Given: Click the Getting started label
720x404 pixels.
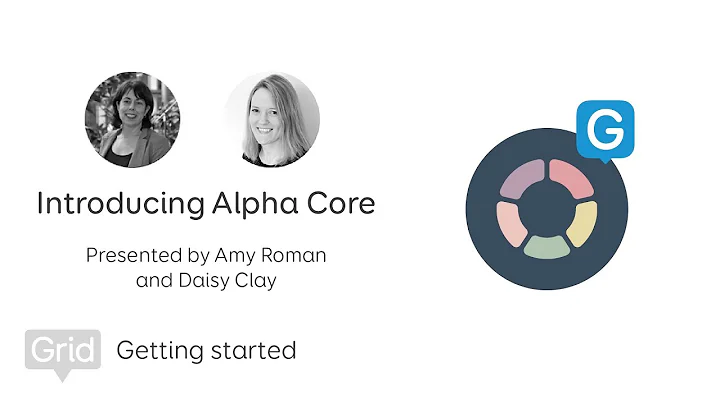Looking at the screenshot, I should (206, 351).
